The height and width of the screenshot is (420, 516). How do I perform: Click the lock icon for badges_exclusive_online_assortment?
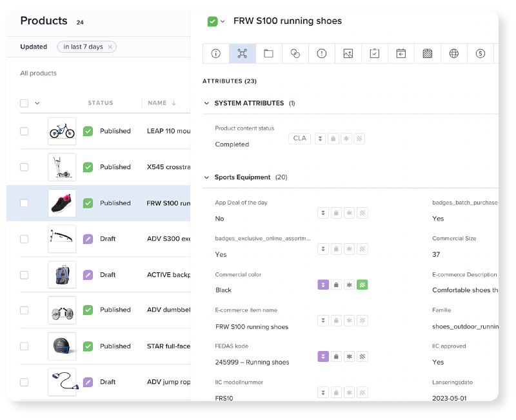click(336, 249)
